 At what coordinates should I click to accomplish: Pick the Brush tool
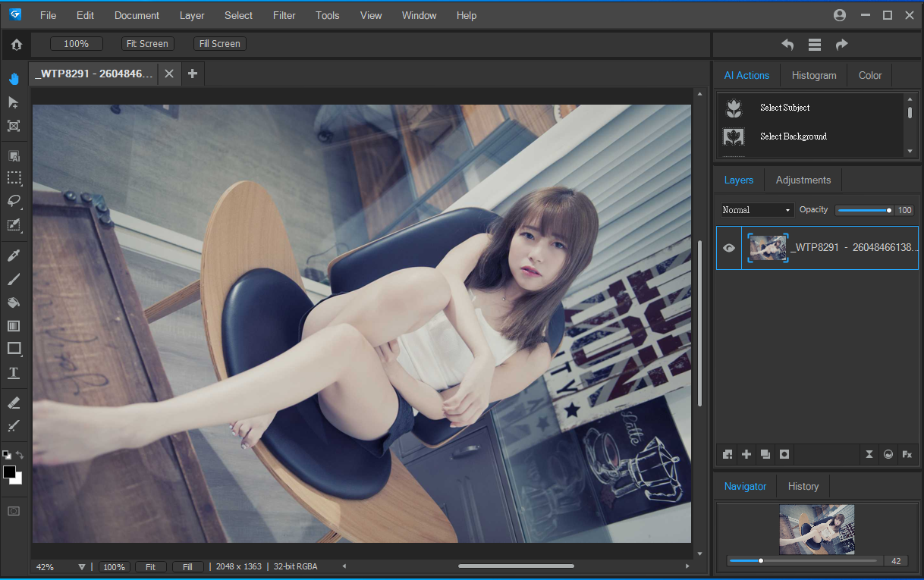[x=14, y=279]
